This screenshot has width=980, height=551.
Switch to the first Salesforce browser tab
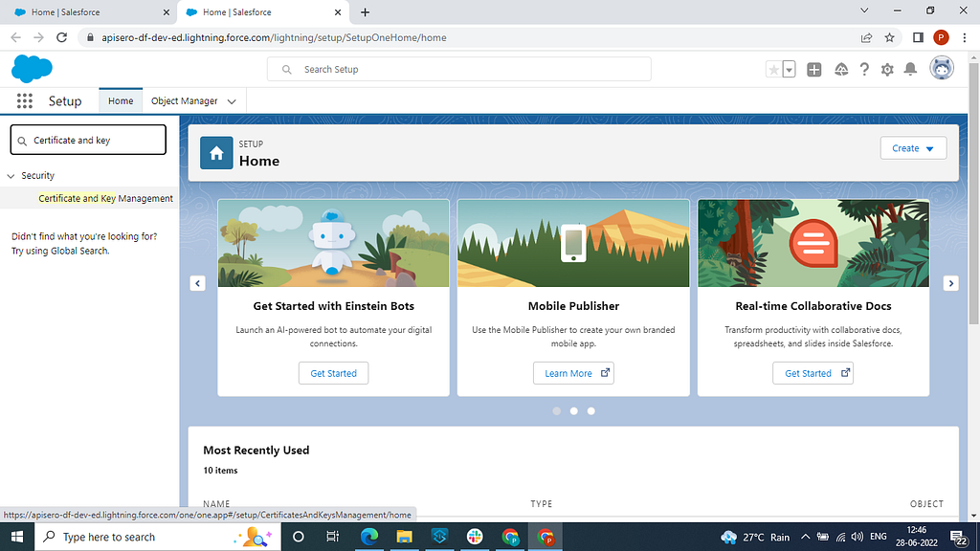87,11
